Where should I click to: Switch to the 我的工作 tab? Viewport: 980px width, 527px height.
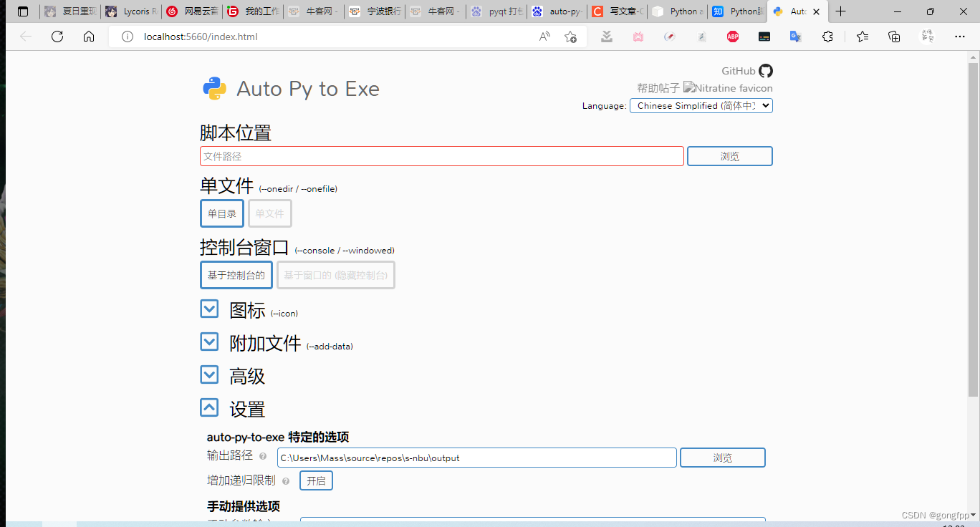252,11
